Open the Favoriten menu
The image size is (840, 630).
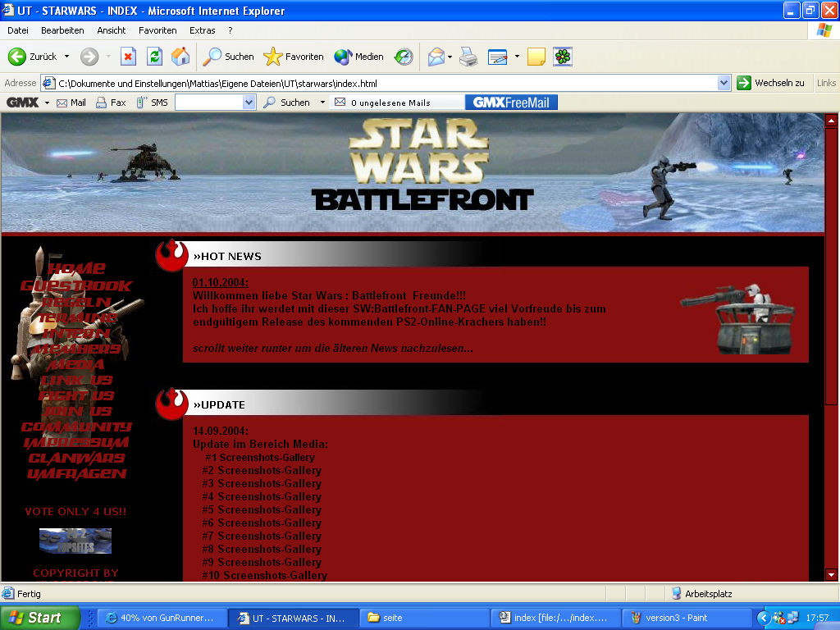tap(157, 30)
